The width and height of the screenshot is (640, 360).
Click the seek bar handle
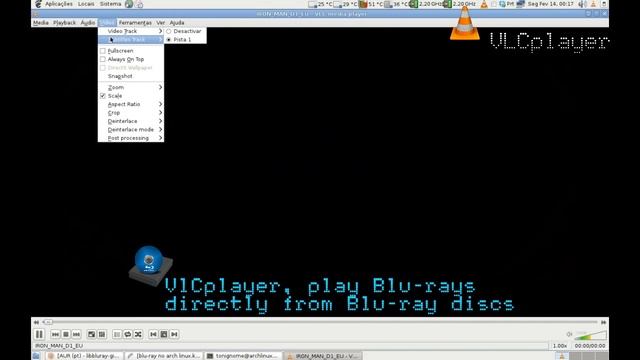(47, 322)
